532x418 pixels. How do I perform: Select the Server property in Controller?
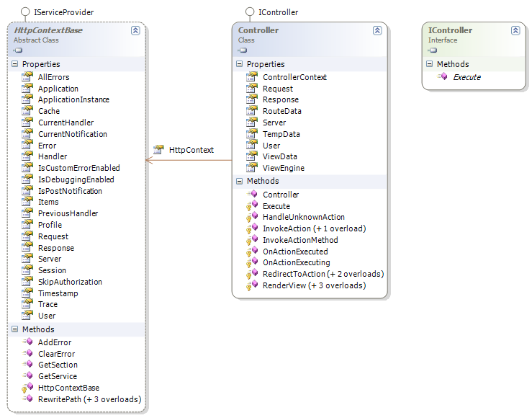pos(274,123)
